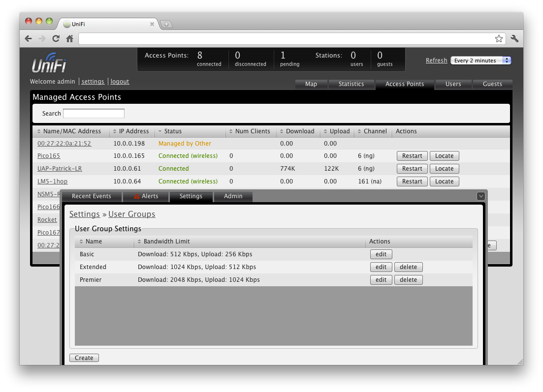Open the browser home page icon
543x392 pixels.
[x=69, y=39]
